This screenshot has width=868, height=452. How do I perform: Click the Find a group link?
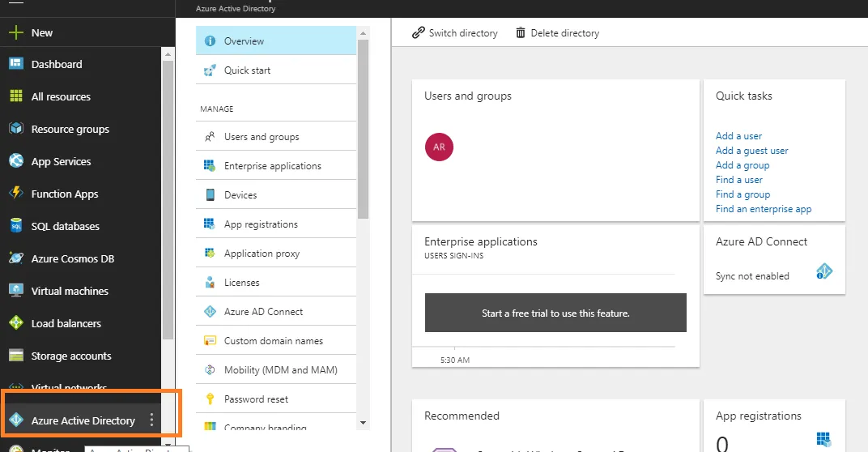tap(742, 194)
